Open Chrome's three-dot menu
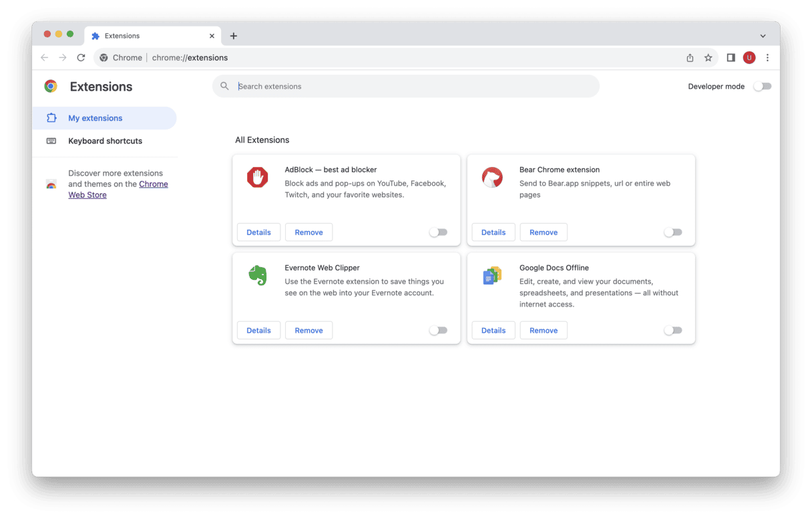Viewport: 812px width, 519px height. [x=768, y=57]
